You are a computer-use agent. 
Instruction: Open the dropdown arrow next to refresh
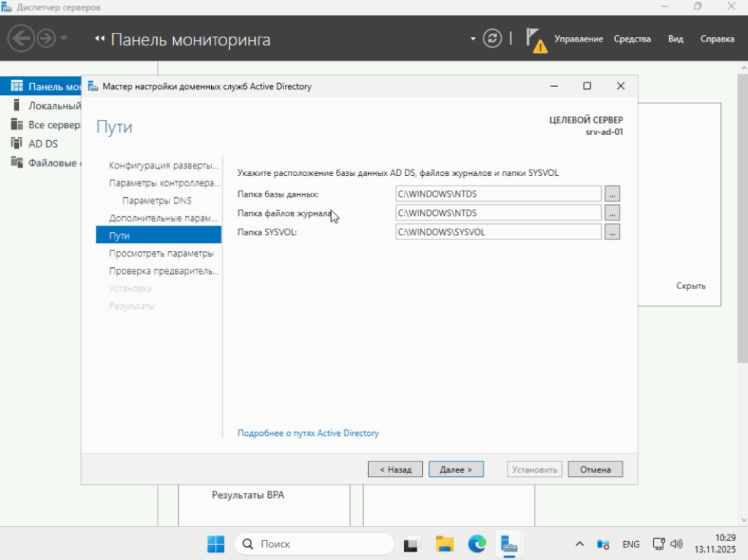[472, 38]
